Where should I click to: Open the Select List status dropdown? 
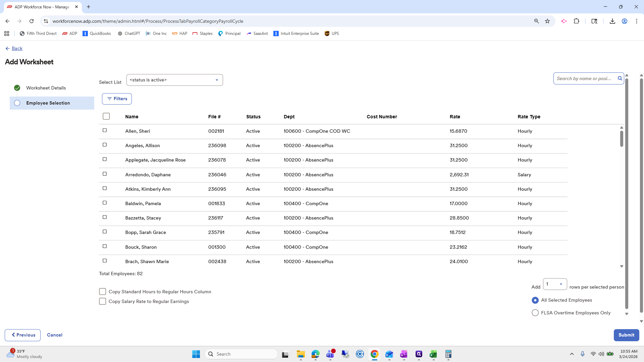[x=174, y=80]
